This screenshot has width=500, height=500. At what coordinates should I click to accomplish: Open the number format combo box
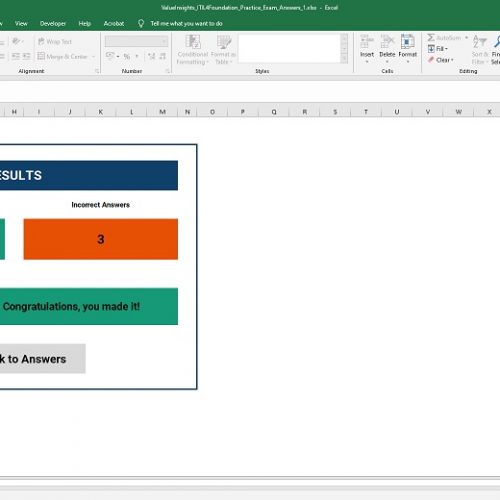click(x=136, y=41)
